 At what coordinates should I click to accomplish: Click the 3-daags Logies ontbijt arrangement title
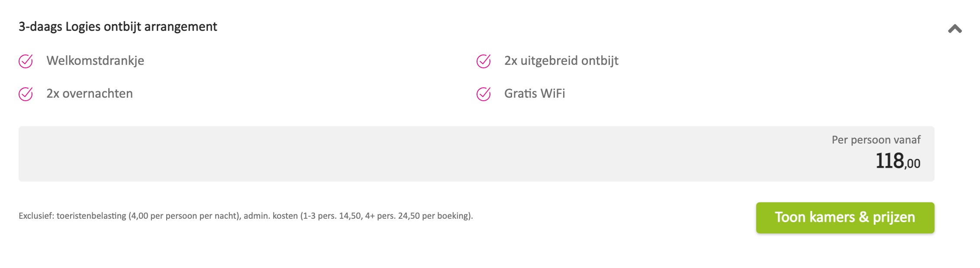point(118,27)
